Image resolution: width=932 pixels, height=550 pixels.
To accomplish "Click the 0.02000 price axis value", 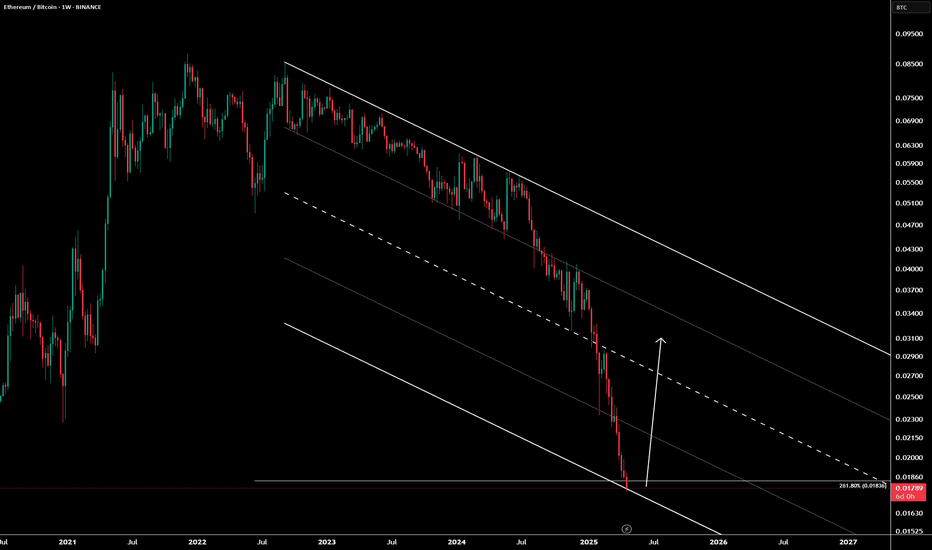I will 909,458.
